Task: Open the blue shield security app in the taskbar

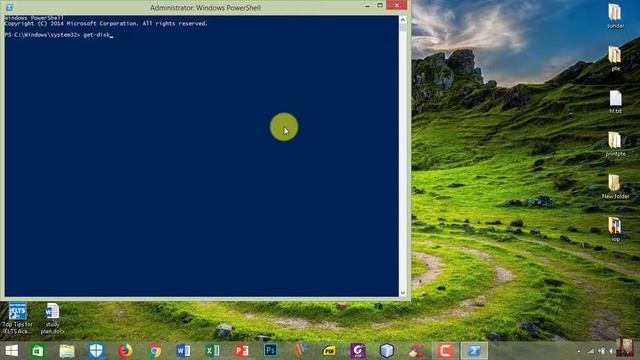Action: click(x=96, y=351)
